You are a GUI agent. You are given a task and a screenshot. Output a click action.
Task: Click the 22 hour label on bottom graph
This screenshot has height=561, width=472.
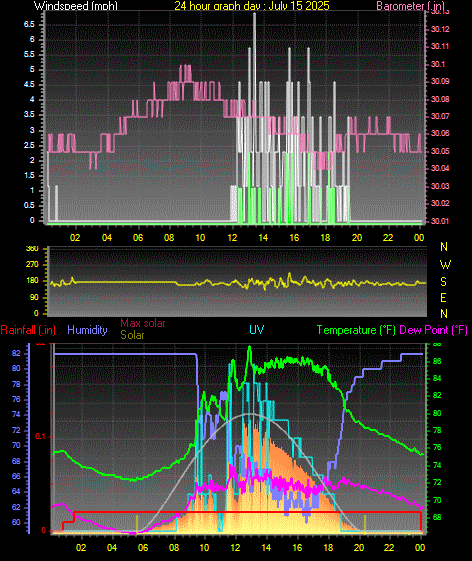pyautogui.click(x=389, y=548)
